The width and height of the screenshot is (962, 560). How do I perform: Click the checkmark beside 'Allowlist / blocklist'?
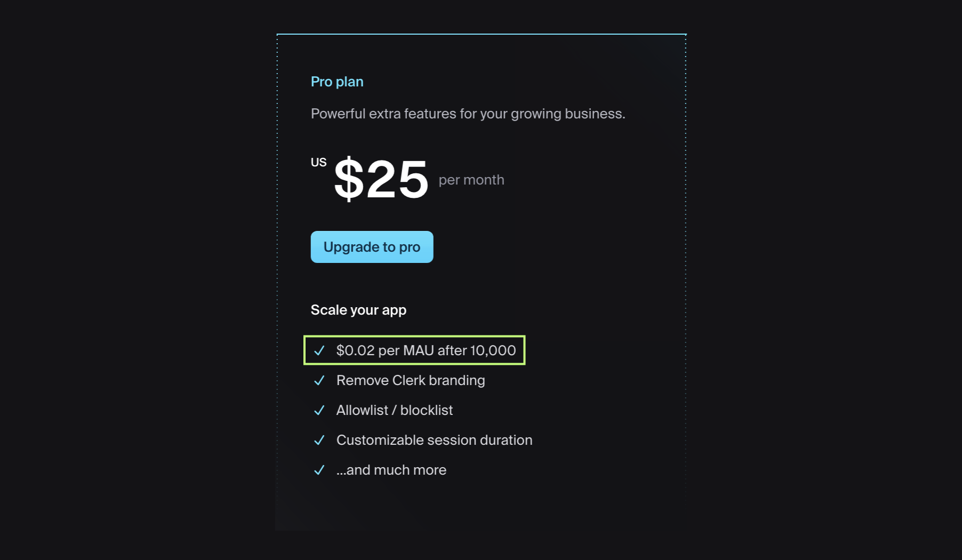319,410
